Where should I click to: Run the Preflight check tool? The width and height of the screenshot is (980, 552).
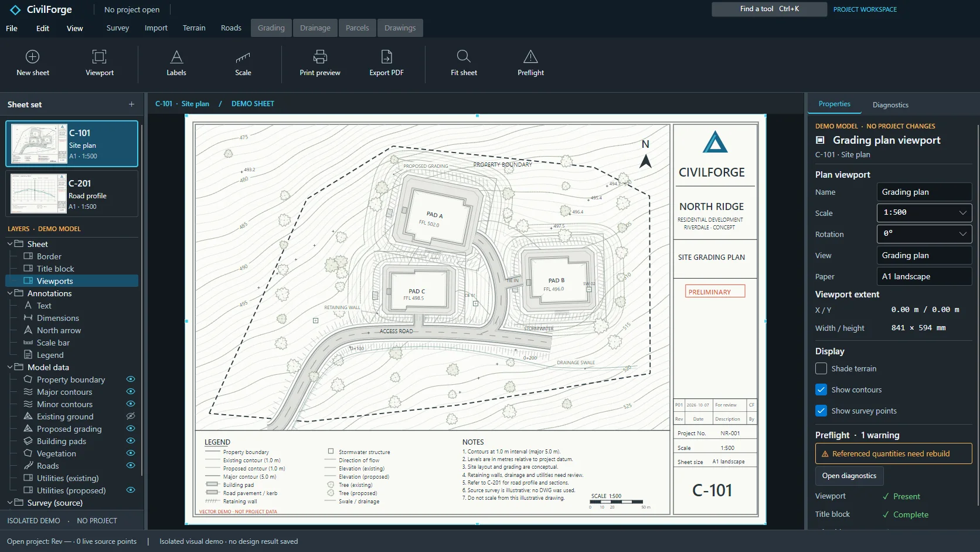(x=530, y=63)
